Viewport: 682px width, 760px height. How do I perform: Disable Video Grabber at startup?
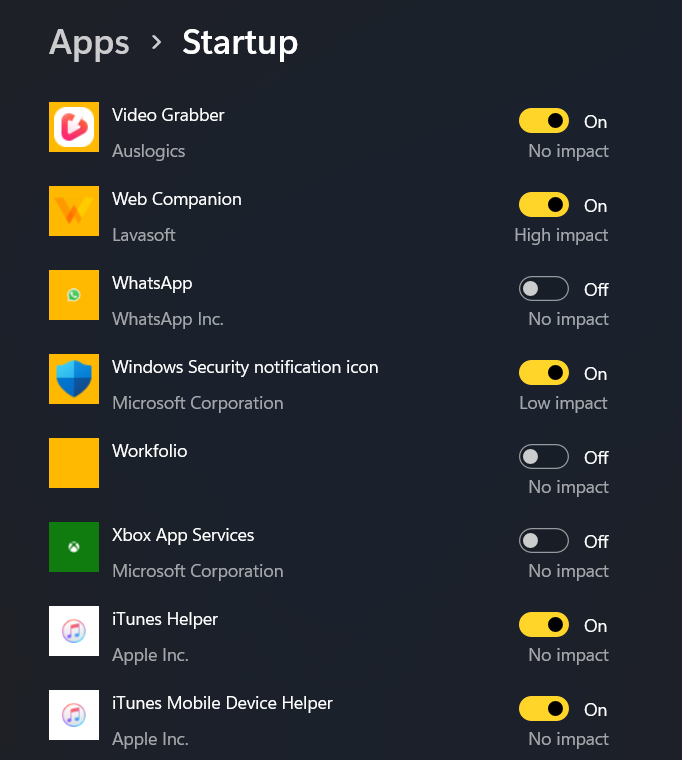point(544,121)
